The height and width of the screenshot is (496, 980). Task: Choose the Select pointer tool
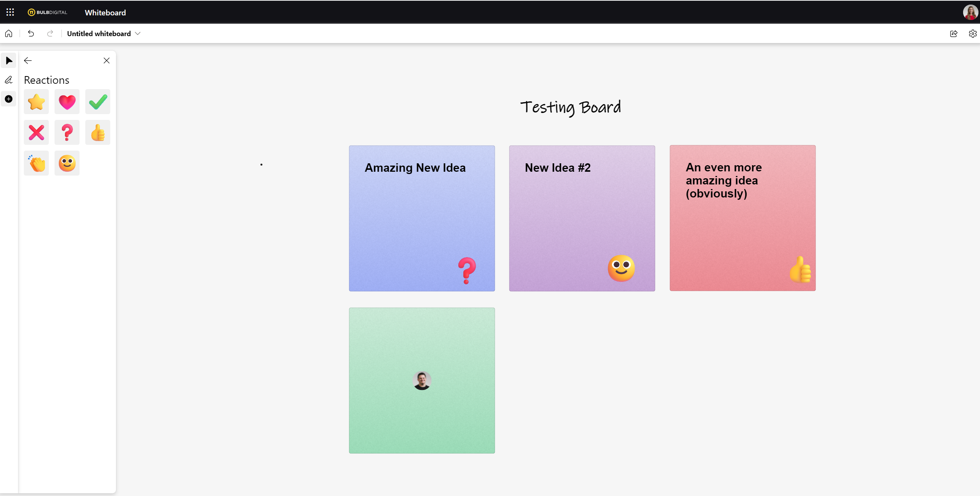9,61
